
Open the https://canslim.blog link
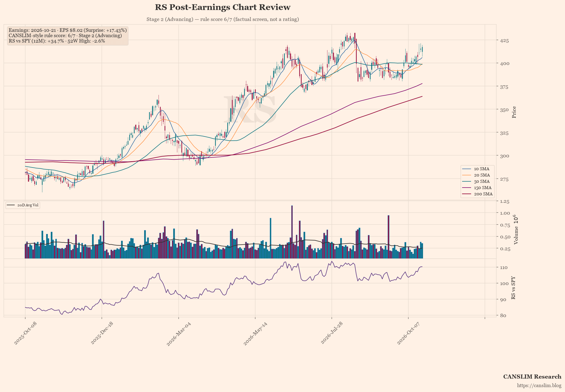tap(539, 385)
